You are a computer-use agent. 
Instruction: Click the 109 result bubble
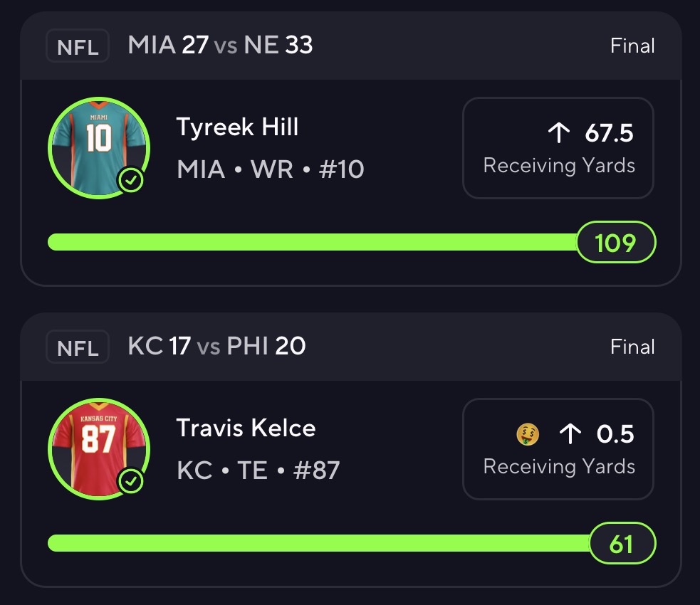pos(615,243)
